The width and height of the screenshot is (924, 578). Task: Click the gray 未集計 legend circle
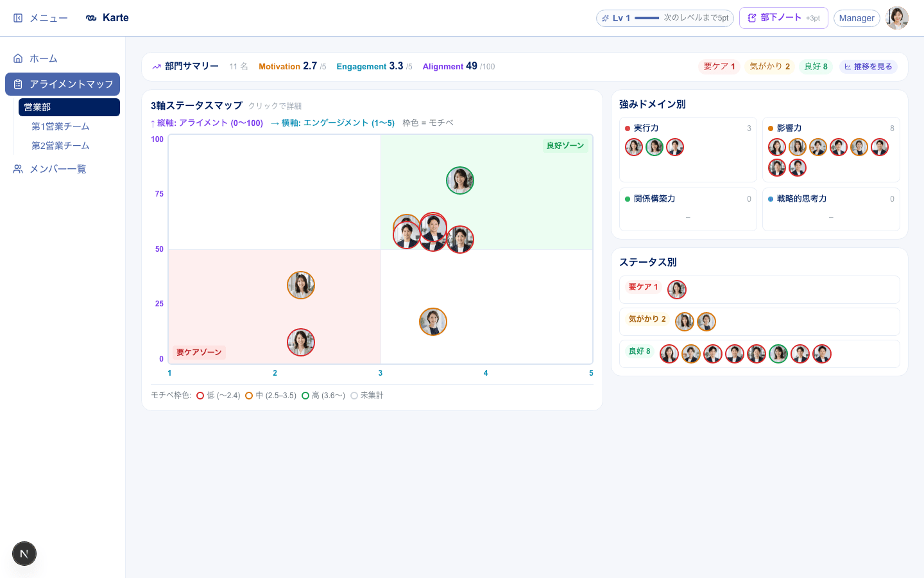tap(354, 396)
